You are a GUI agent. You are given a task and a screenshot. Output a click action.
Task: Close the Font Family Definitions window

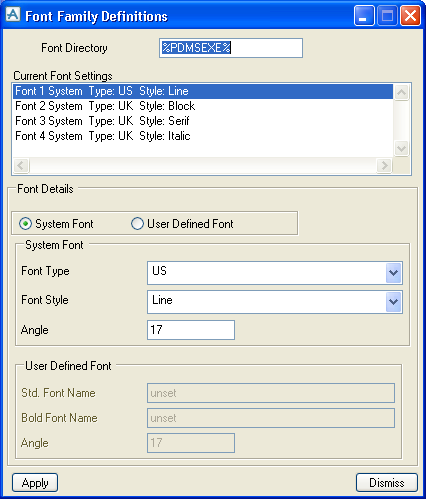point(410,15)
